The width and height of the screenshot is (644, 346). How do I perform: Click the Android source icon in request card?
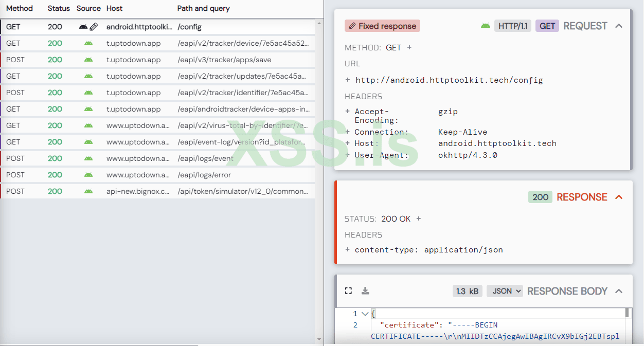[x=486, y=26]
